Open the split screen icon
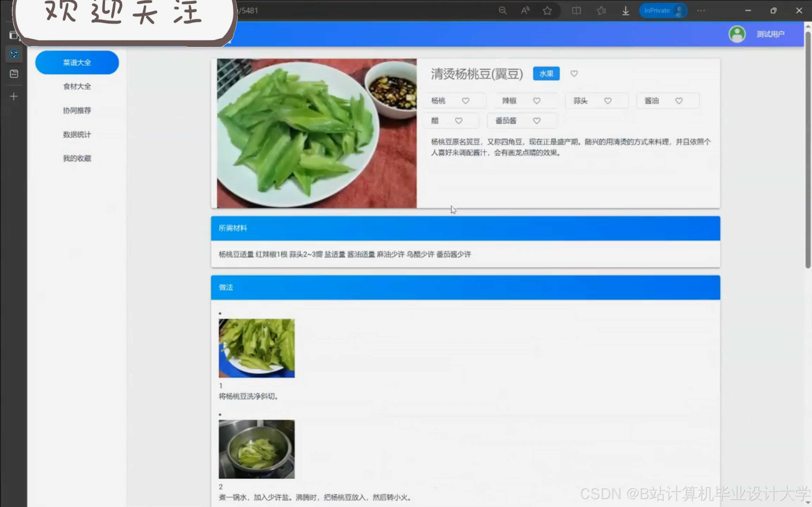 pos(576,11)
